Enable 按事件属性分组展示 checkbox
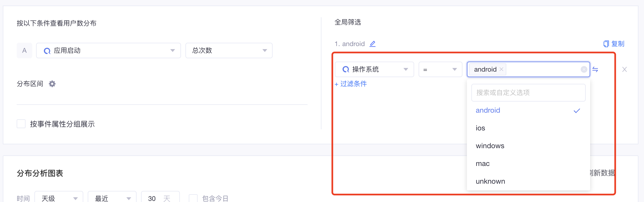Image resolution: width=644 pixels, height=202 pixels. (21, 124)
